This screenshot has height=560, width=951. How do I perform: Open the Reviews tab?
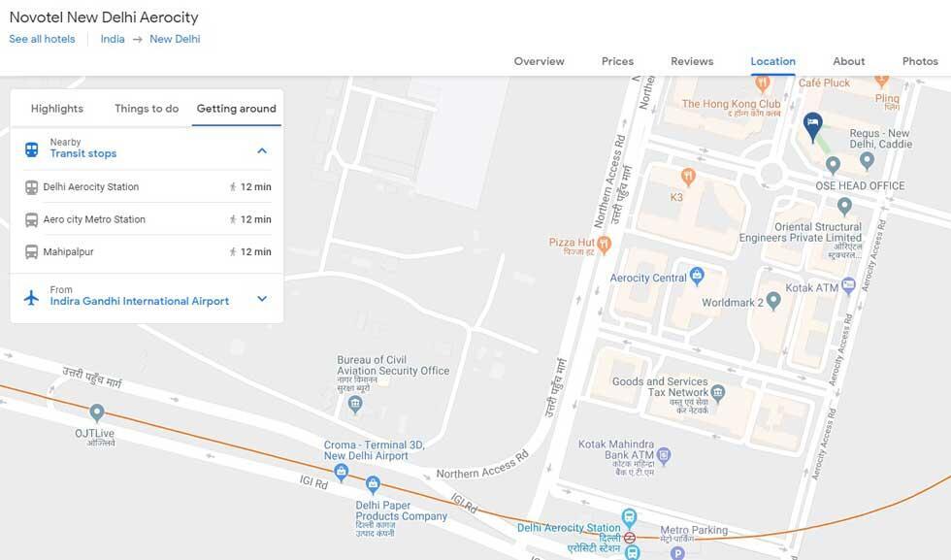click(x=692, y=61)
